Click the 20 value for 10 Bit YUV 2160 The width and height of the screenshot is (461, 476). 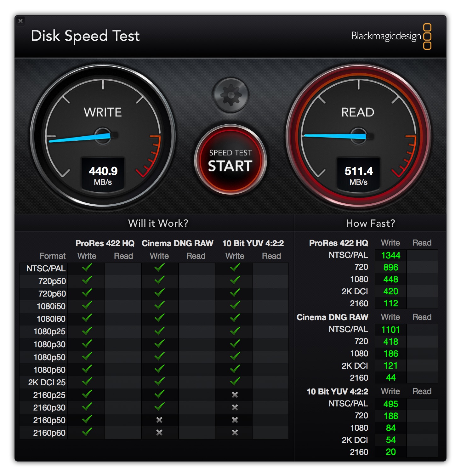[391, 452]
